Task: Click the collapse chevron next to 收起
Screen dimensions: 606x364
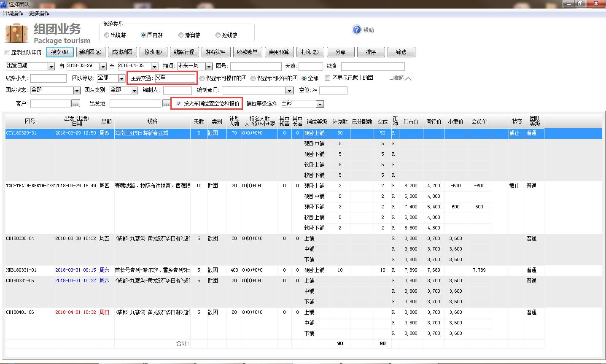Action: coord(408,78)
